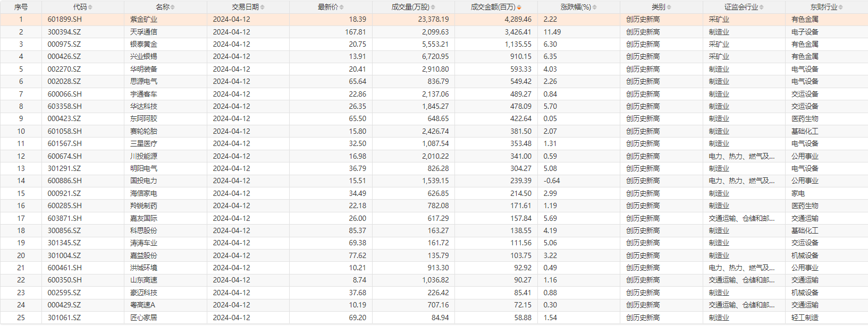Open stock name 宇通客车
This screenshot has height=326, width=868.
(144, 94)
